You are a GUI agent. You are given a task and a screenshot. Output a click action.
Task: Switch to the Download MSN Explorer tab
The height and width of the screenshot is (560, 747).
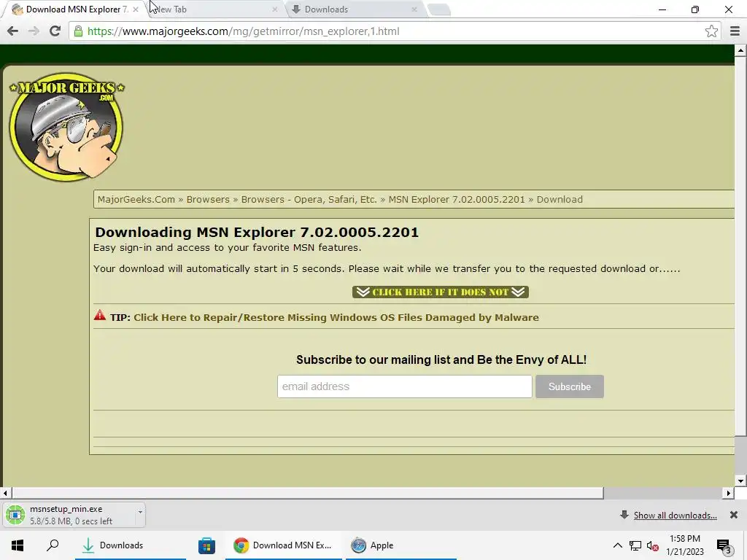[72, 9]
